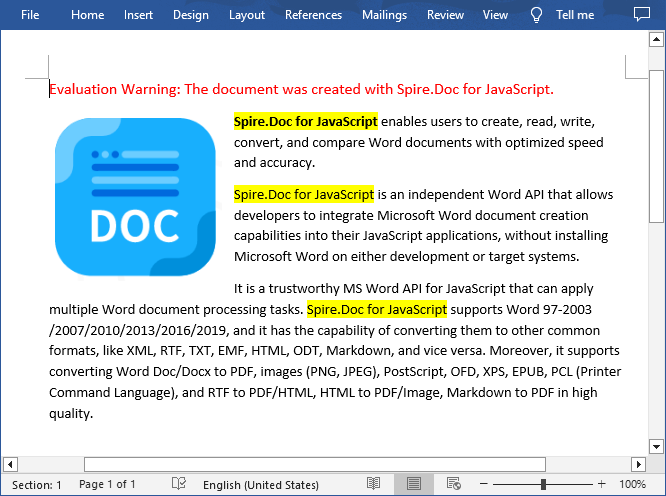666x496 pixels.
Task: Open the References tab
Action: 313,15
